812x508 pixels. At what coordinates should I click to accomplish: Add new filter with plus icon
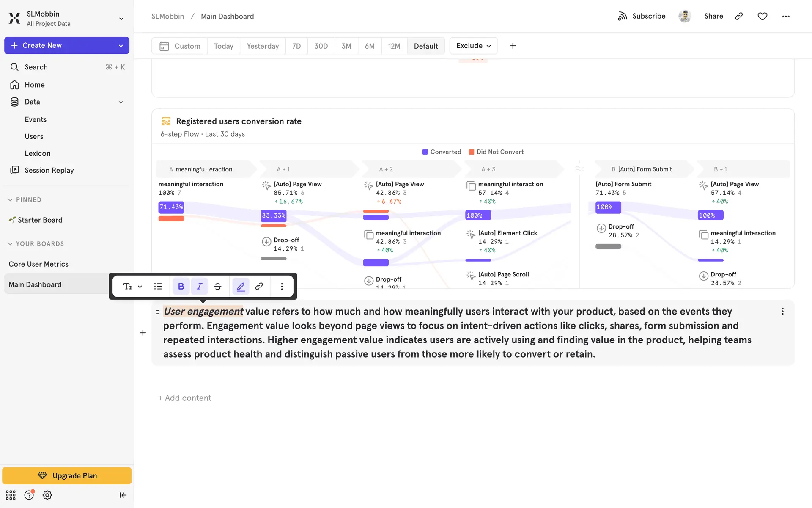(x=513, y=46)
